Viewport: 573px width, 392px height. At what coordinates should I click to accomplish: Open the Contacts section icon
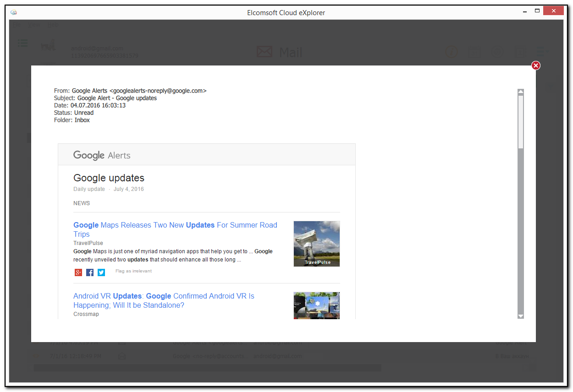coord(520,52)
